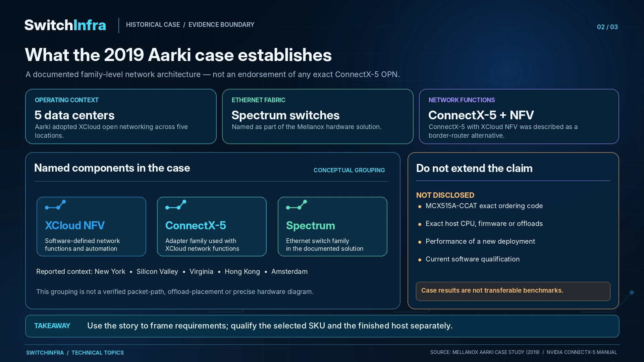Screen dimensions: 644x362
Task: Click NVIDIA CONNECTX-5 MANUAL source
Action: [x=582, y=352]
